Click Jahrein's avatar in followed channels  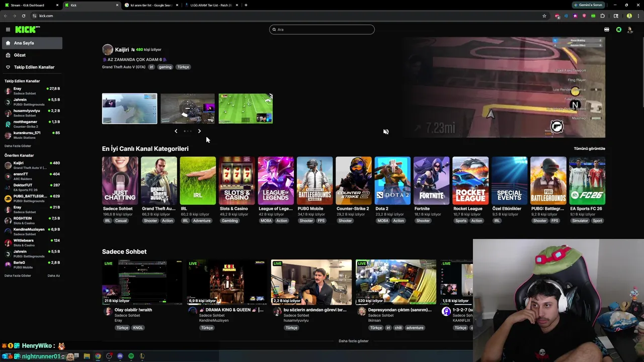(8, 102)
